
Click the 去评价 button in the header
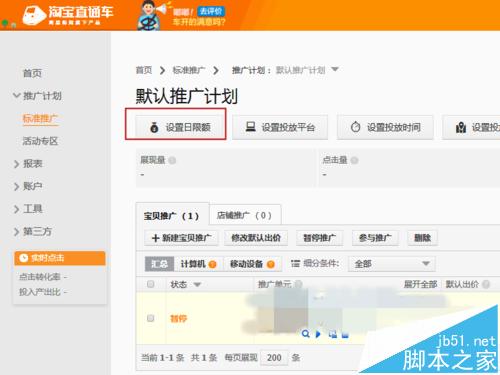211,11
